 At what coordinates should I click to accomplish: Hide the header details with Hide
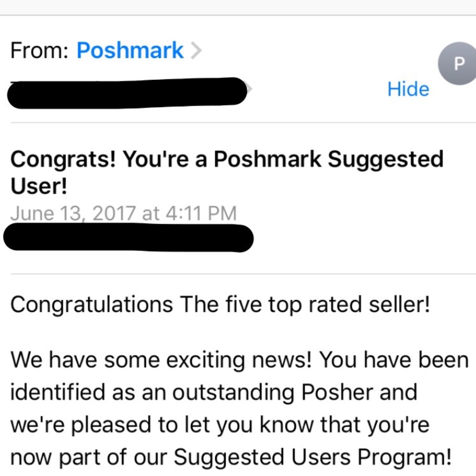408,89
